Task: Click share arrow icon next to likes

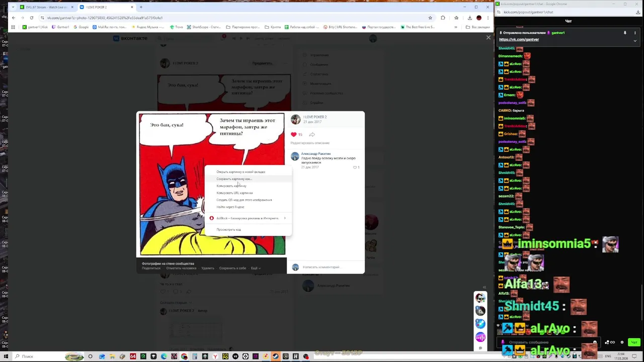Action: click(312, 134)
